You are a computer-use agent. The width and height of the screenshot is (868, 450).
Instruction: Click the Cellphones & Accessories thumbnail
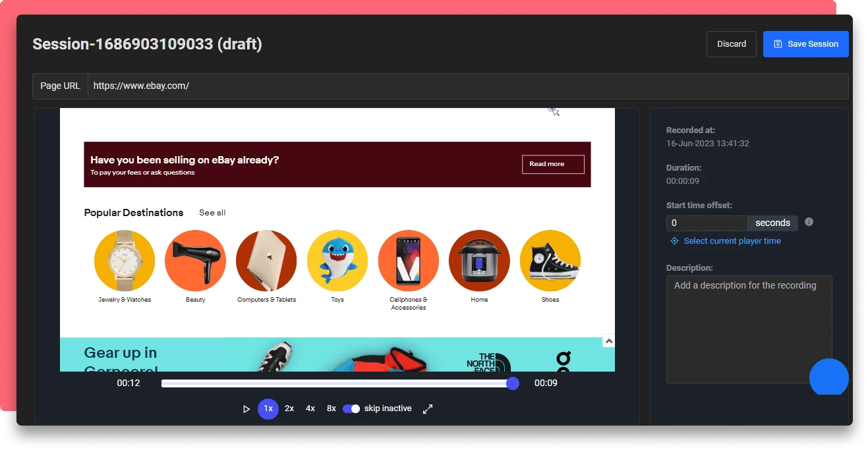tap(409, 261)
